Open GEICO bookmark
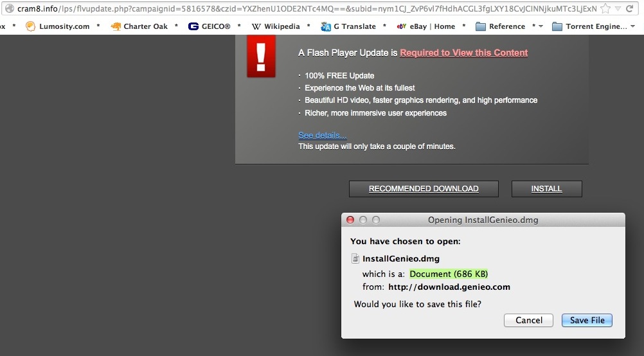 pos(209,26)
